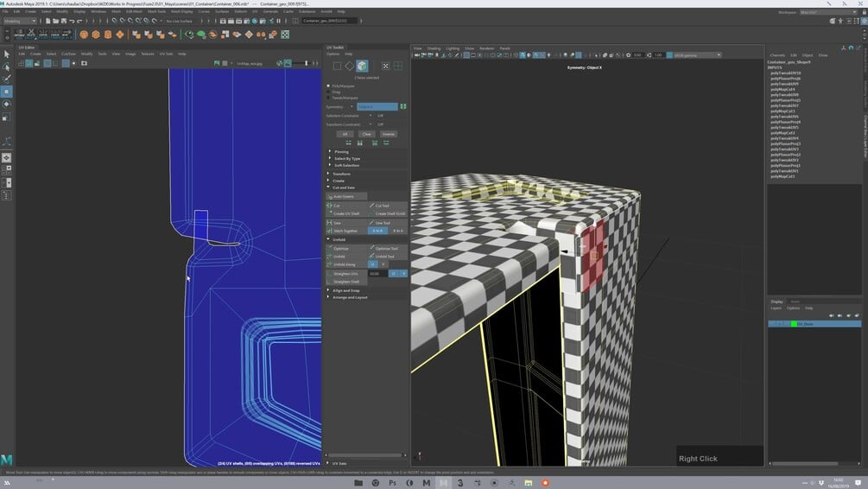Image resolution: width=868 pixels, height=489 pixels.
Task: Open the Textures menu in UV Editor
Action: 147,54
